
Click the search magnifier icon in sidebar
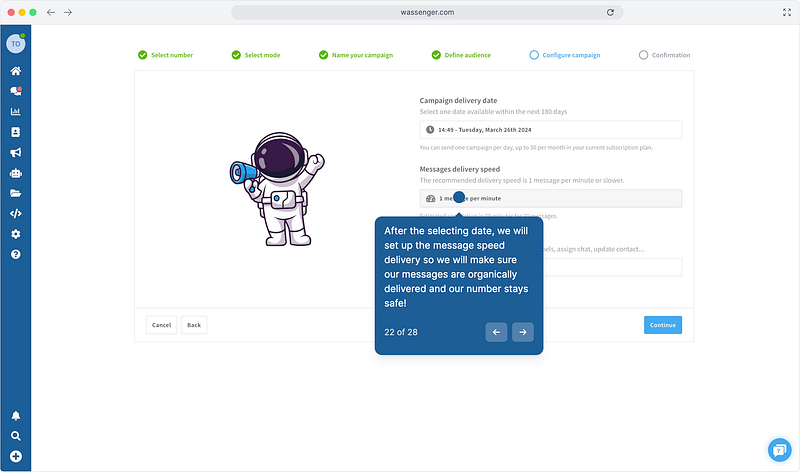pos(15,436)
